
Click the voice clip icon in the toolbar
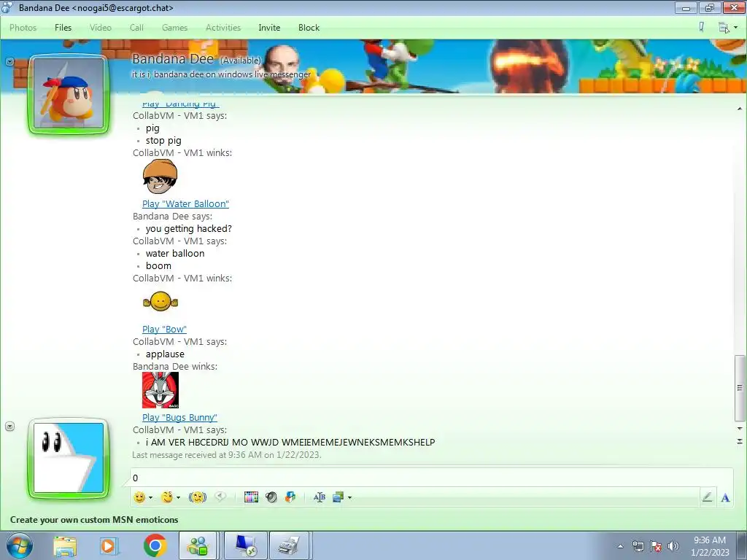(220, 497)
